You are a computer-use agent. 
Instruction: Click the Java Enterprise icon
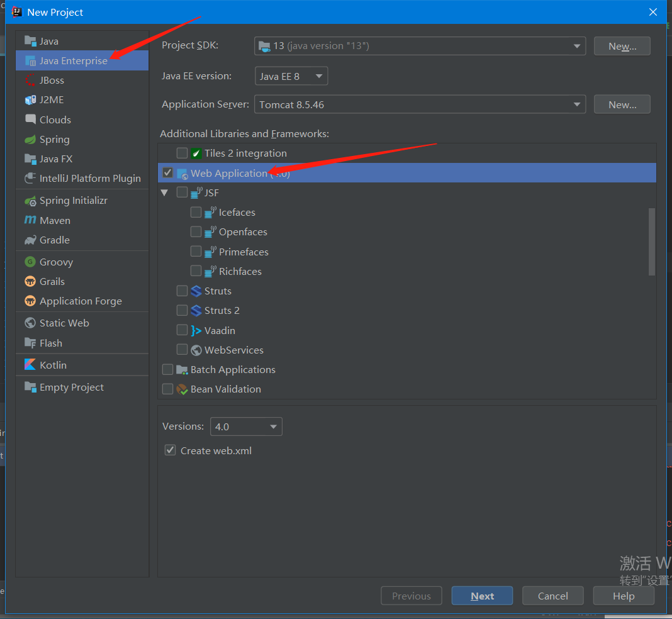click(30, 61)
